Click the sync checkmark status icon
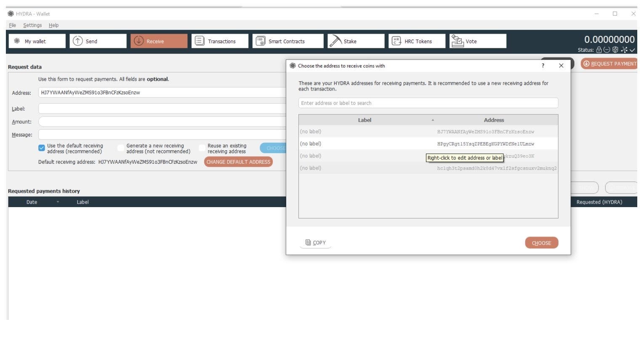This screenshot has width=644, height=346. pos(632,50)
